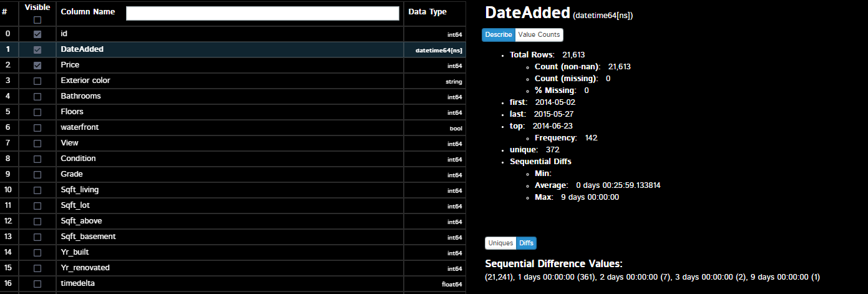Select the DateAdded column name

click(x=82, y=49)
